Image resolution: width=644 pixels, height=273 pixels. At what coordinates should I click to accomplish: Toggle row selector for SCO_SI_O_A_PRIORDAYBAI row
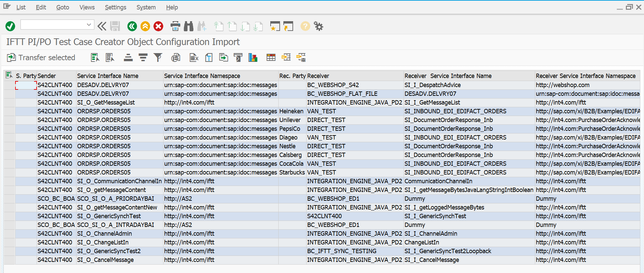pyautogui.click(x=9, y=199)
